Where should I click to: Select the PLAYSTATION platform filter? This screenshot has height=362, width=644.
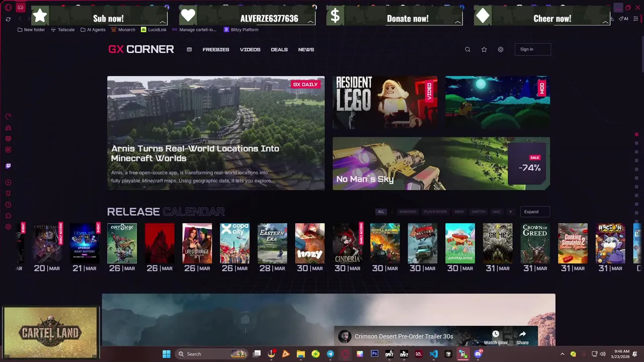pyautogui.click(x=435, y=212)
